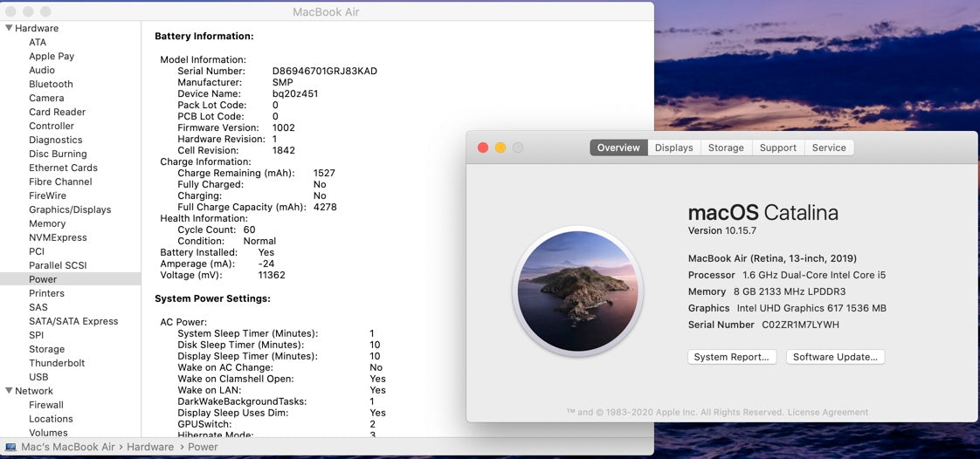This screenshot has height=459, width=980.
Task: Collapse the Hardware tree section
Action: pyautogui.click(x=9, y=28)
